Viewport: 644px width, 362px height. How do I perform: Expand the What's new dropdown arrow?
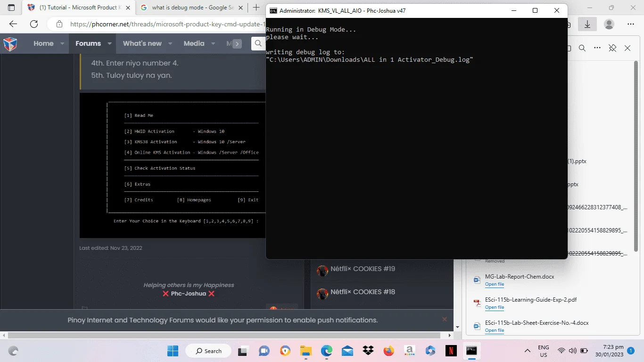point(170,43)
